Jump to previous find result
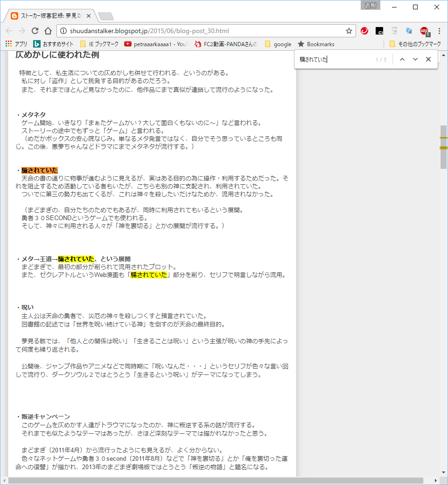 pos(402,59)
